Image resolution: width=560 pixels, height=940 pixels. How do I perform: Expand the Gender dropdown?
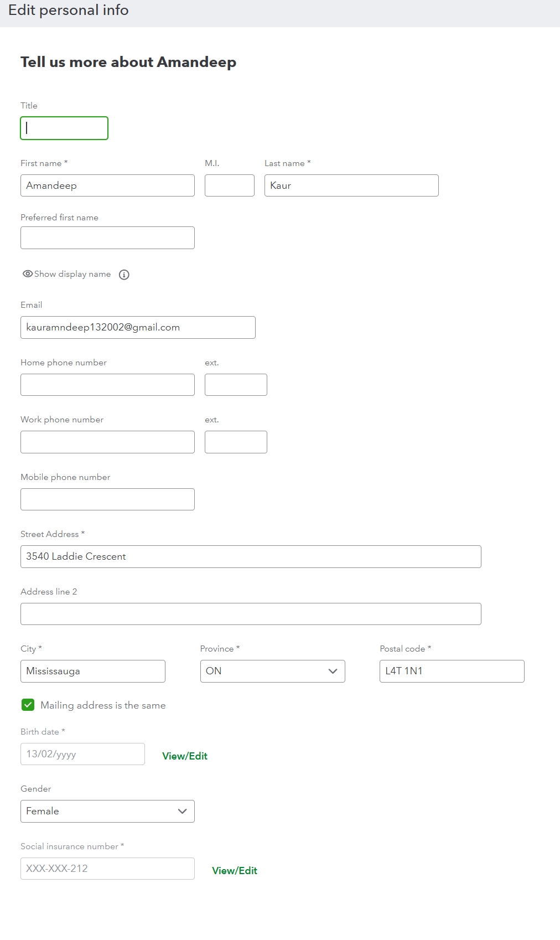[107, 811]
